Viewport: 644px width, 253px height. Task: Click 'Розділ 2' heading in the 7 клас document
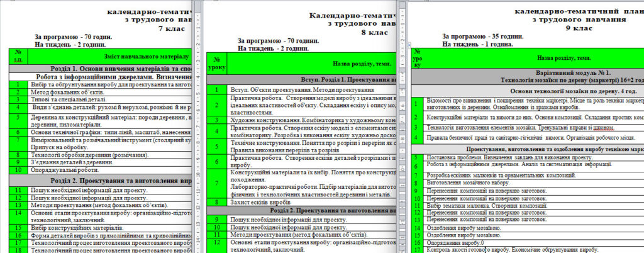point(101,180)
